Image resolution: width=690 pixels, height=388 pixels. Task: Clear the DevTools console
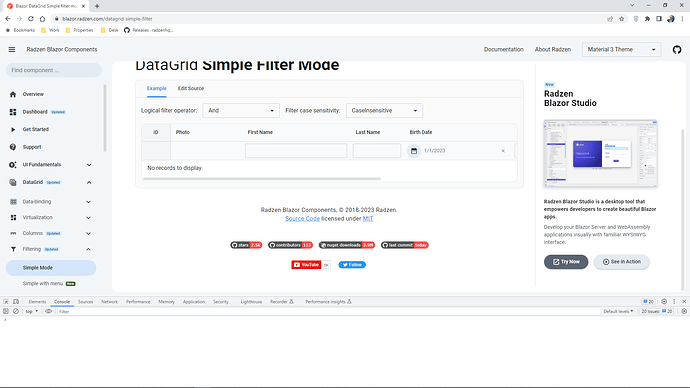click(16, 311)
